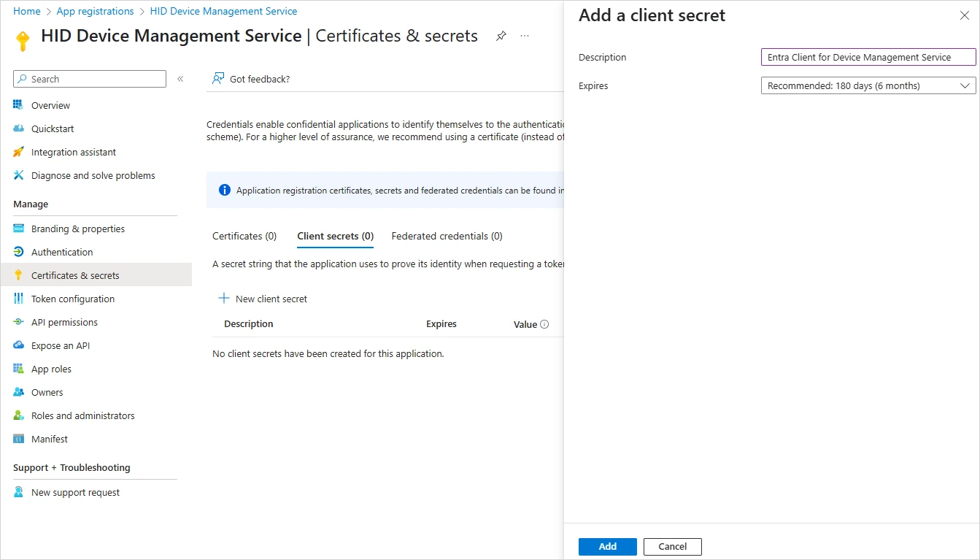This screenshot has height=560, width=980.
Task: Launch the Integration assistant
Action: [x=73, y=152]
